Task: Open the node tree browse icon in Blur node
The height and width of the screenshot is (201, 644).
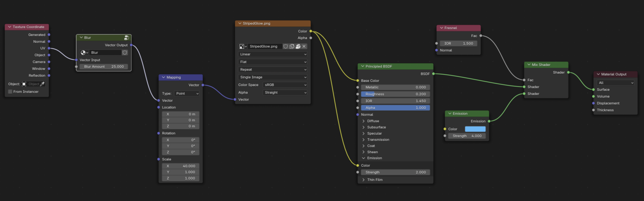Action: pyautogui.click(x=85, y=52)
